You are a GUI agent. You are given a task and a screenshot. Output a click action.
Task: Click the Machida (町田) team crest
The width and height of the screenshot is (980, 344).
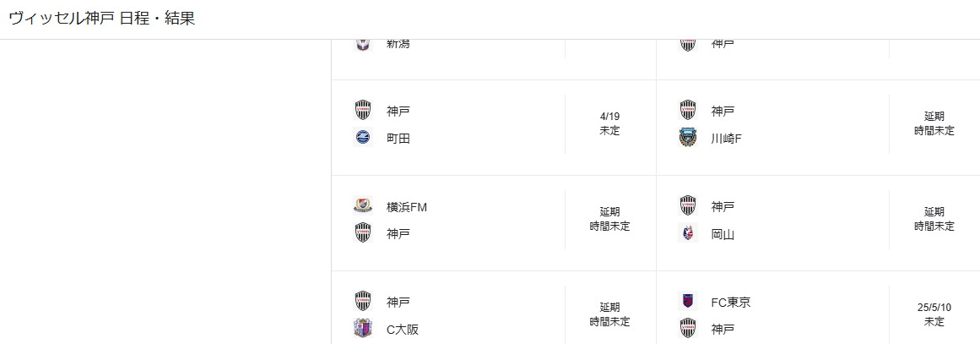(x=362, y=139)
